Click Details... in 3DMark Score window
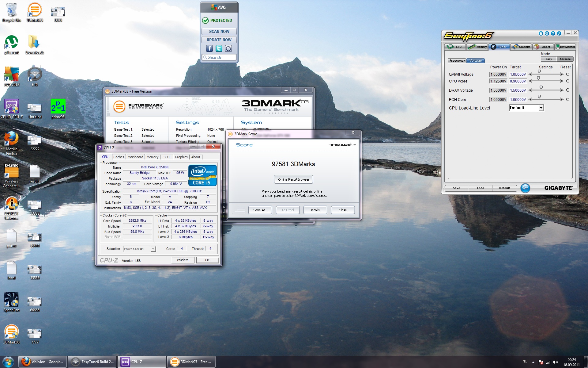Screen dimensions: 588x368 pyautogui.click(x=316, y=210)
